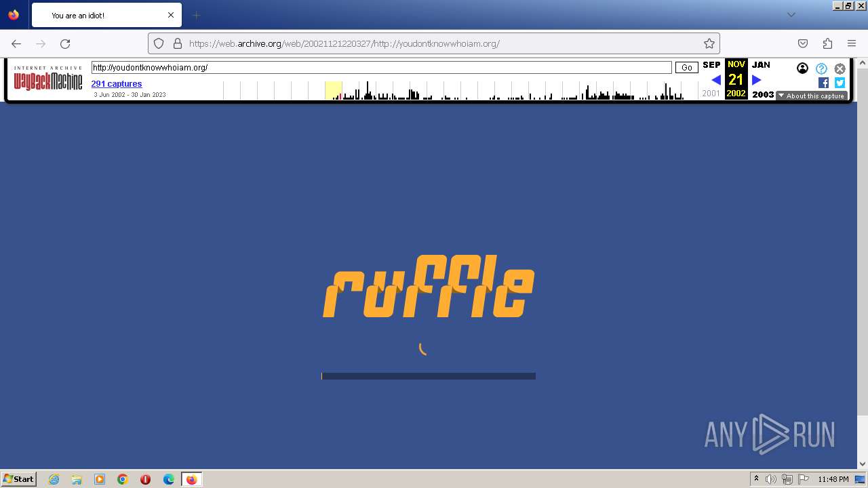Expand About this capture
This screenshot has height=488, width=868.
point(812,96)
